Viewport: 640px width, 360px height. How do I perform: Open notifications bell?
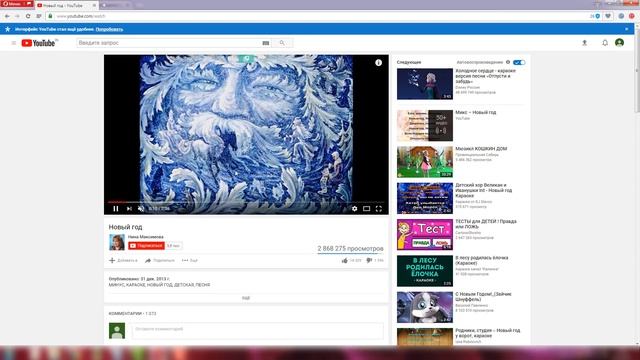(x=605, y=43)
